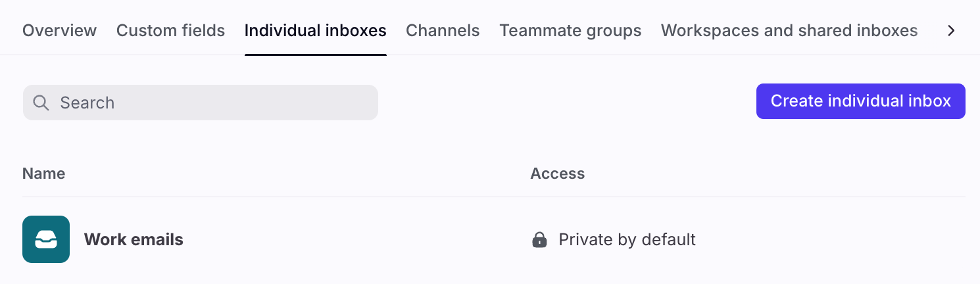Select the white tray glyph inside the teal tile
This screenshot has width=980, height=284.
point(46,239)
